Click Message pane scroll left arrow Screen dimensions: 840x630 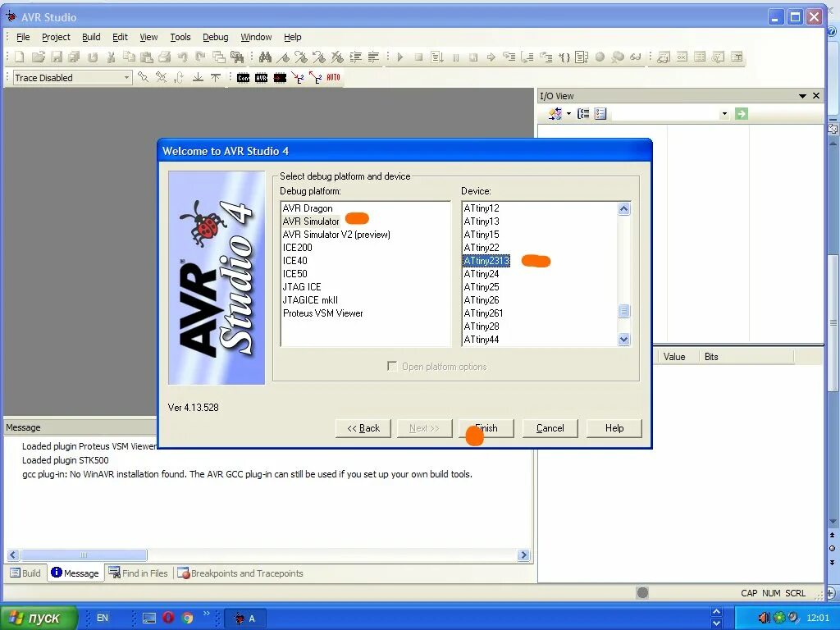click(x=13, y=555)
